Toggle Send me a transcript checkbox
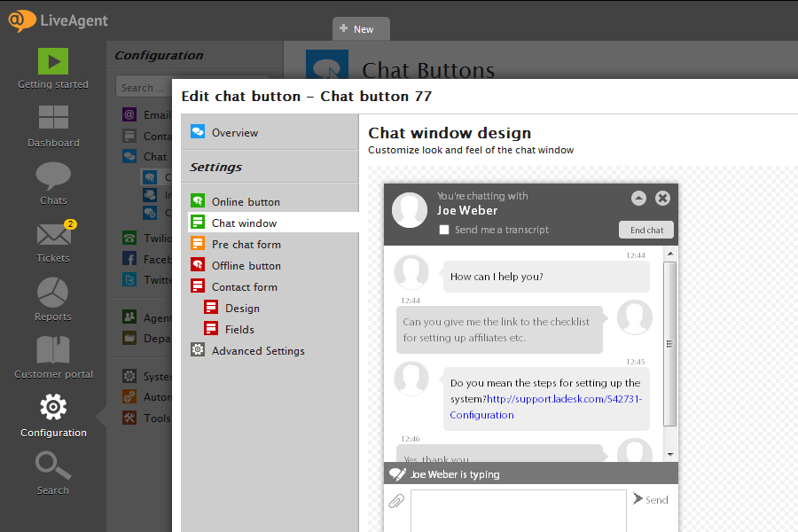 (x=444, y=230)
